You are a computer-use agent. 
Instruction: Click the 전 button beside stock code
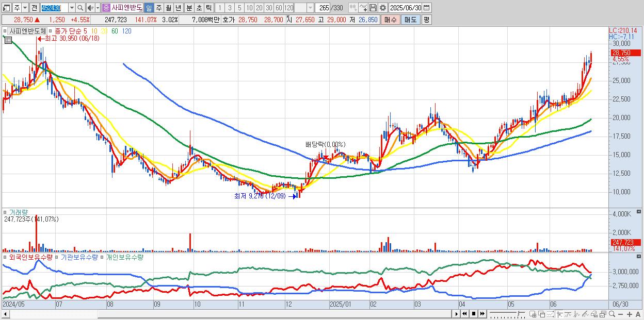[x=35, y=8]
